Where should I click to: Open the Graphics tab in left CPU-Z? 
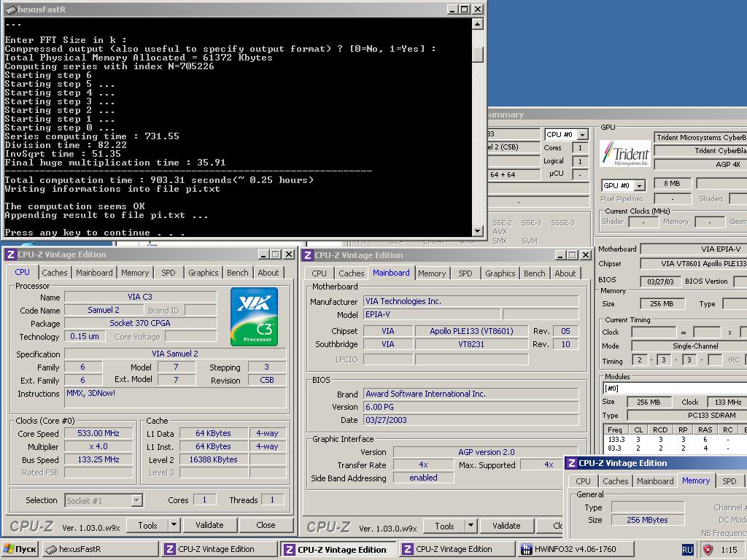(x=203, y=273)
